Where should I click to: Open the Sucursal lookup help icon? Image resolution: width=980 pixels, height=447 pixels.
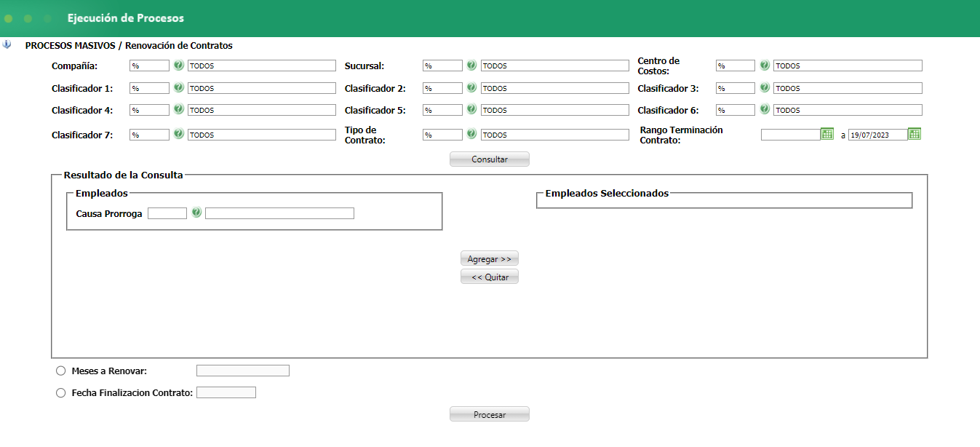click(x=471, y=66)
